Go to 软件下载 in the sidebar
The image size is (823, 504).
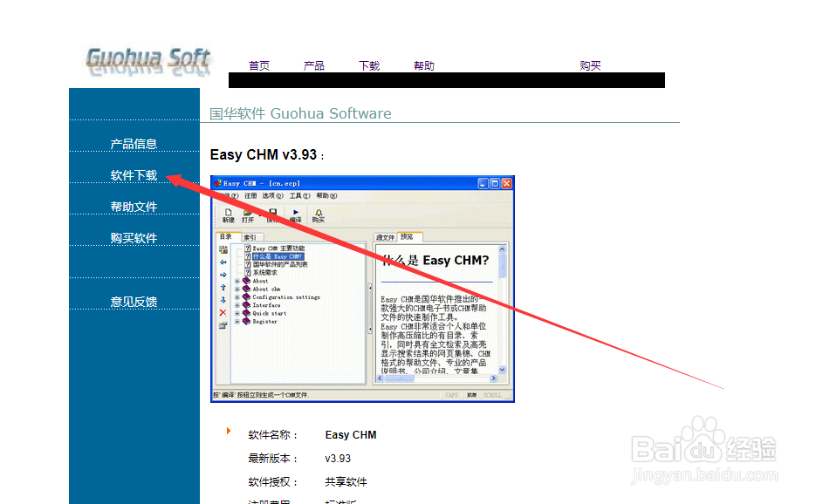pos(134,175)
